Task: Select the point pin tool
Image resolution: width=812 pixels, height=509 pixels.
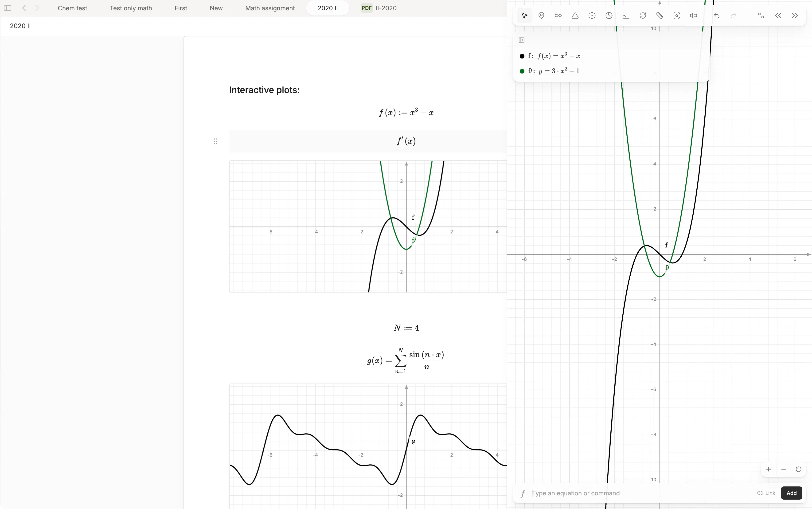Action: pos(541,16)
